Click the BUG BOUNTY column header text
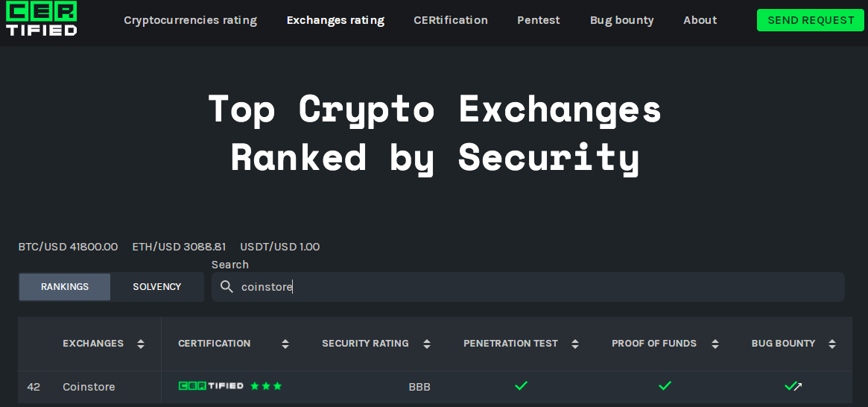The image size is (868, 407). [x=783, y=344]
